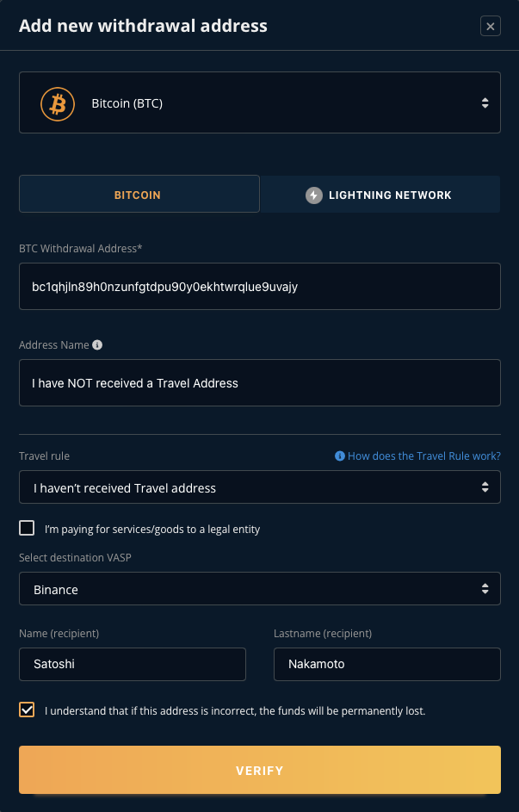Open the Bitcoin (BTC) currency dropdown
This screenshot has width=519, height=812.
[x=259, y=103]
